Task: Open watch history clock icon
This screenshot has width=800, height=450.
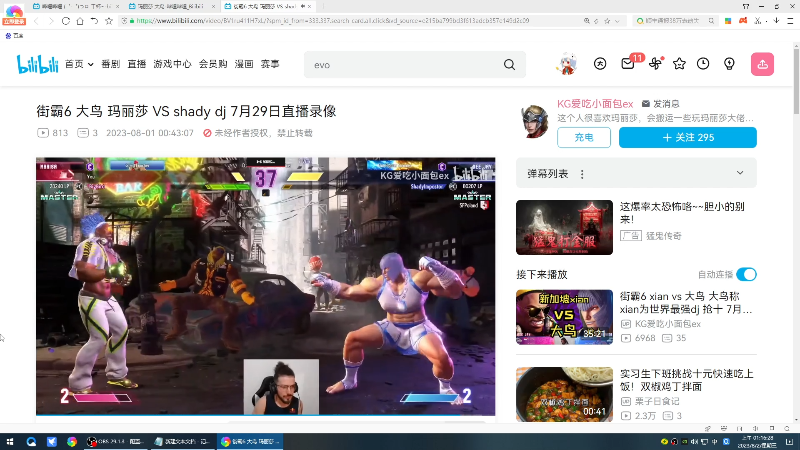Action: pyautogui.click(x=703, y=64)
